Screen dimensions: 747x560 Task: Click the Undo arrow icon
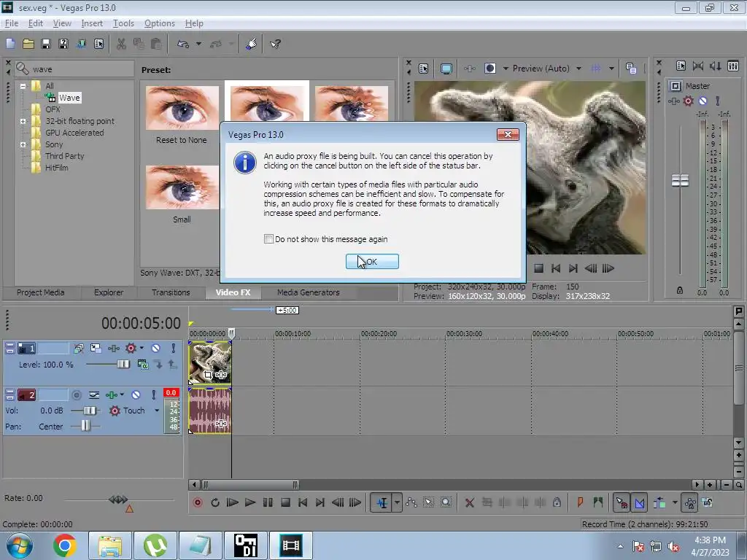click(183, 44)
